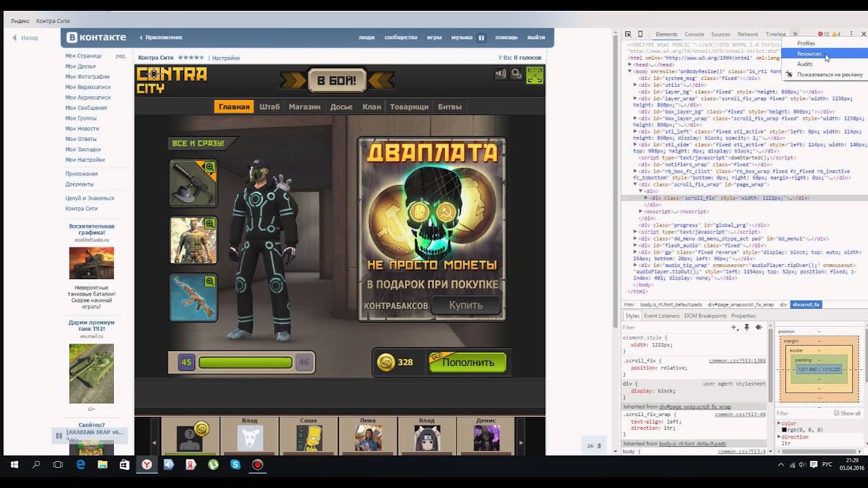
Task: Click black color swatch next to rgb(0, 0, 0)
Action: (785, 430)
